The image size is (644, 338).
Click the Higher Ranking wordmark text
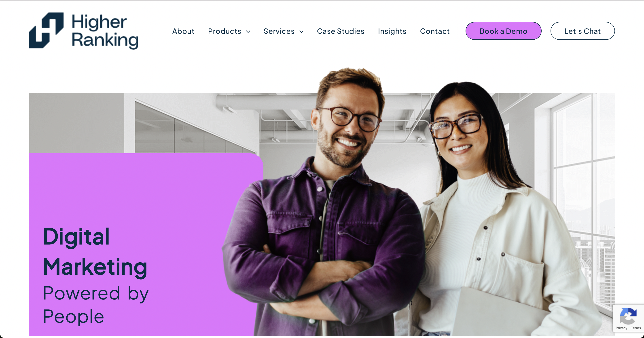click(105, 31)
